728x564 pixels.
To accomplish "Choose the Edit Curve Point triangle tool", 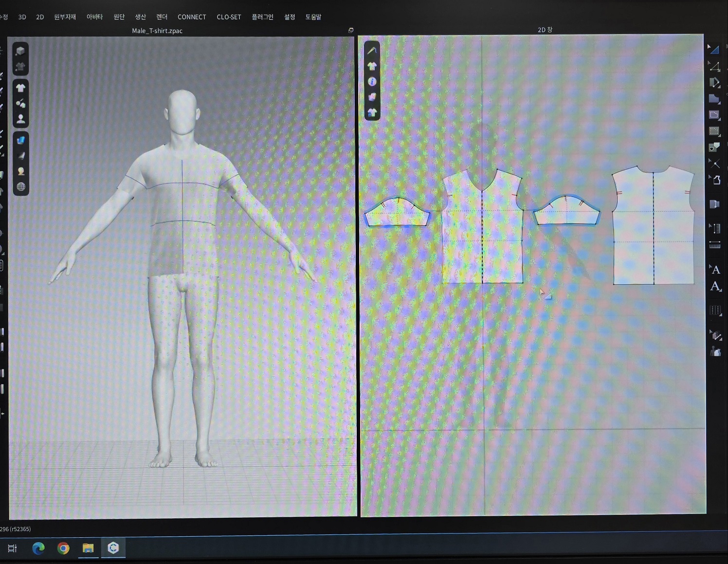I will [x=714, y=66].
